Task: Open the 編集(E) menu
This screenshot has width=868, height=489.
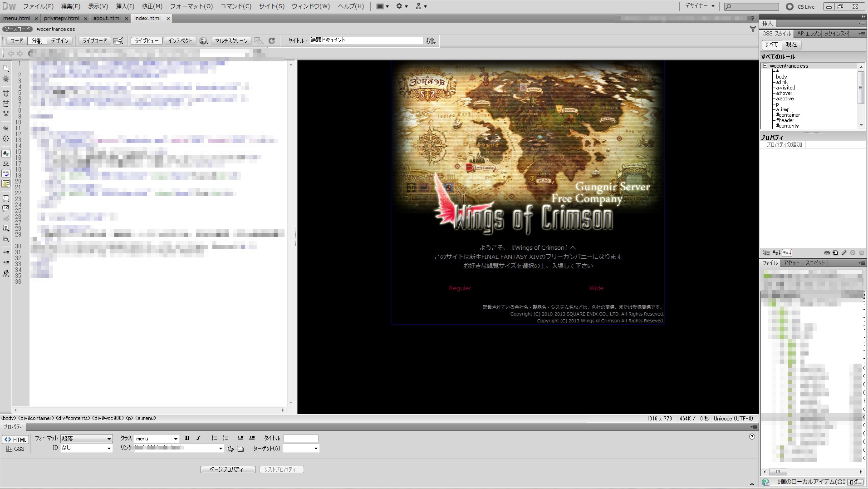Action: pyautogui.click(x=71, y=6)
